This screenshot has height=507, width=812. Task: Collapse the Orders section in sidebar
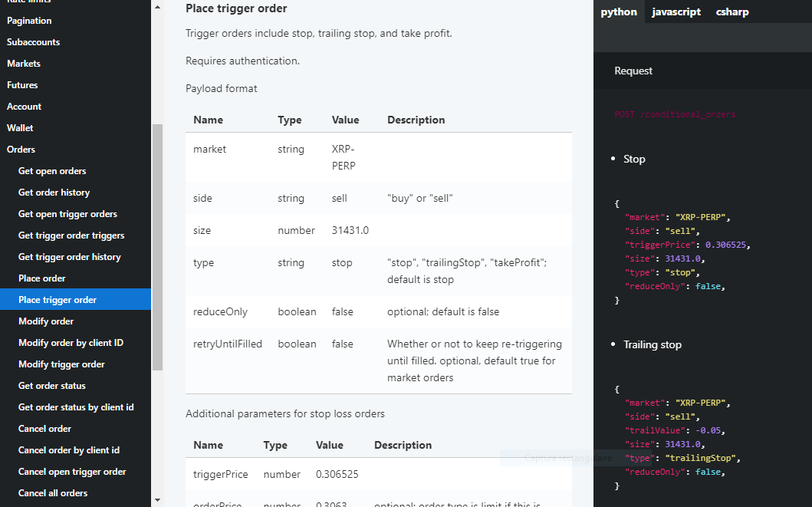coord(21,150)
